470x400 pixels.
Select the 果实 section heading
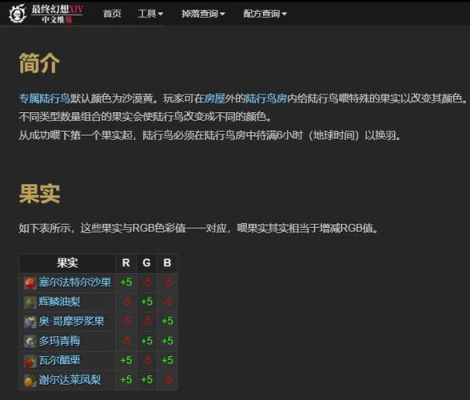pos(39,193)
